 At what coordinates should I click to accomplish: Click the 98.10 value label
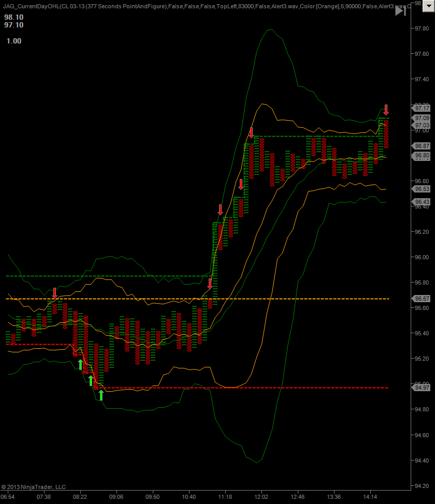pyautogui.click(x=14, y=18)
